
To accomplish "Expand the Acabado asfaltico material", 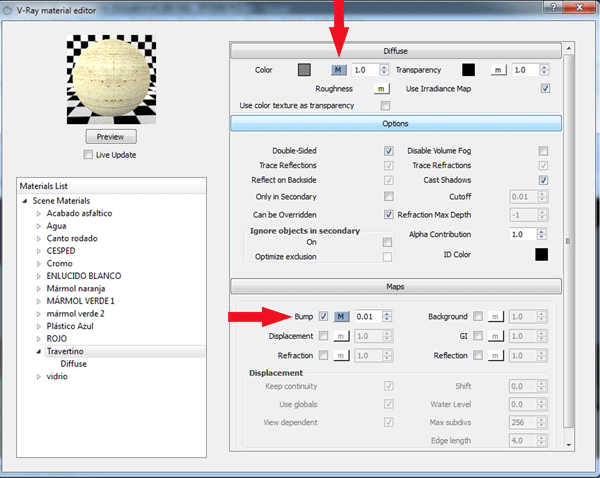I will pos(39,214).
